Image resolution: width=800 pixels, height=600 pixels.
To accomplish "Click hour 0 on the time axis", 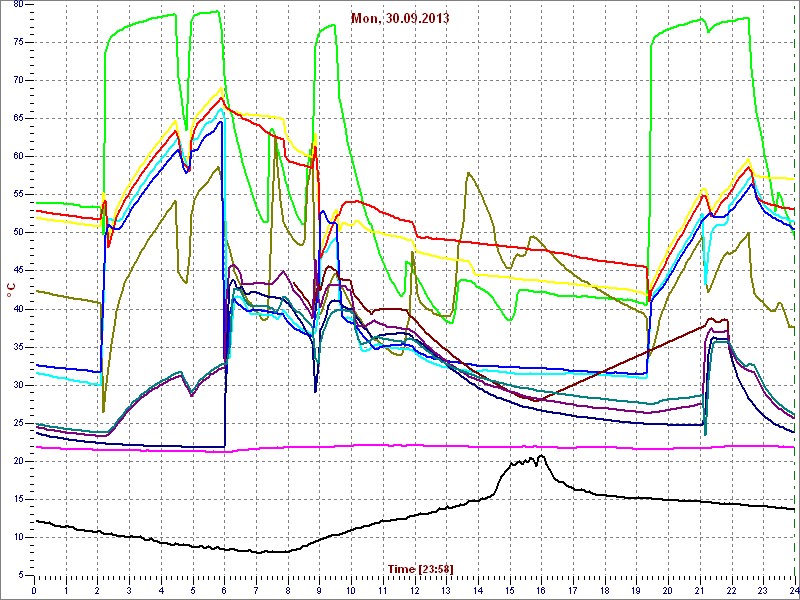I will coord(34,590).
